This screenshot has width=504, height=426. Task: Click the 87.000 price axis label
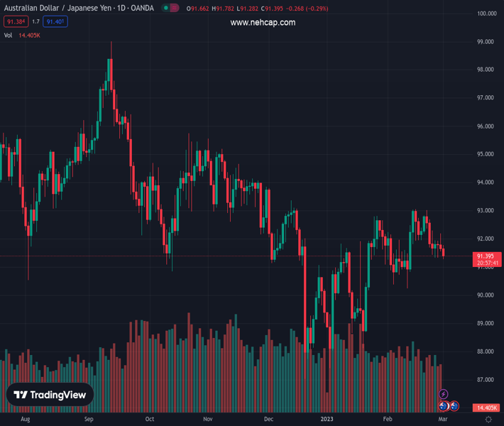click(x=486, y=380)
